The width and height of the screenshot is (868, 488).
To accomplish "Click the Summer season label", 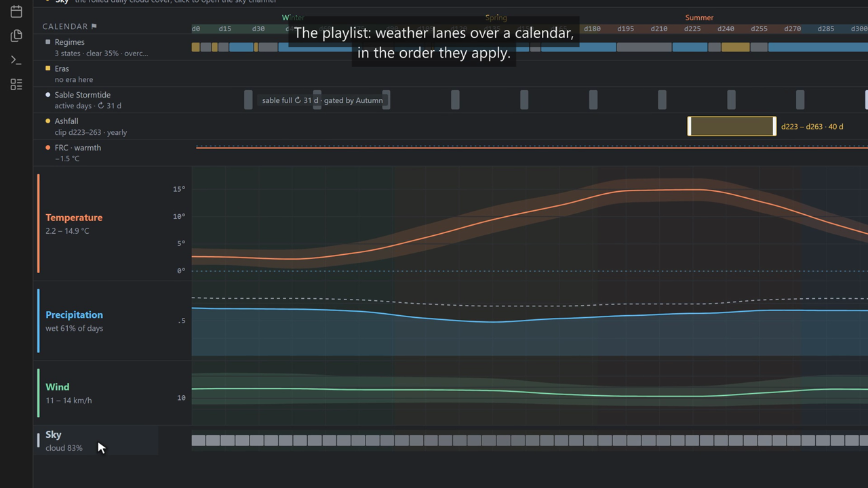I will [x=699, y=18].
